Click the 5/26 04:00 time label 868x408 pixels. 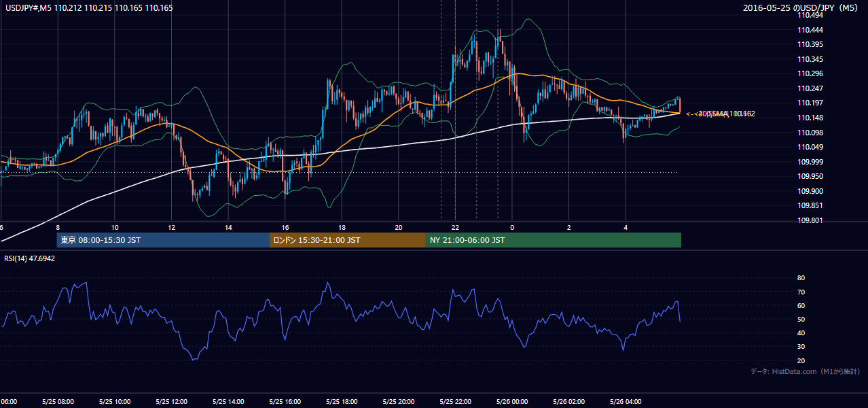(x=626, y=402)
